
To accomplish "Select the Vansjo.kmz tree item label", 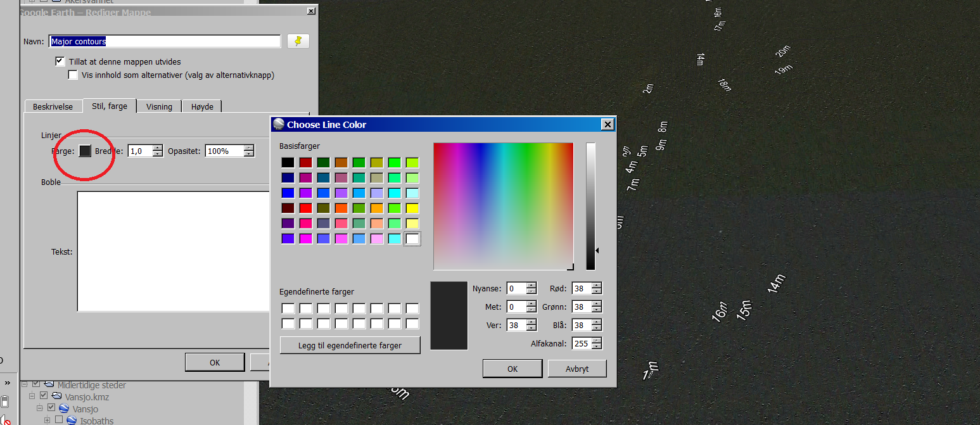I will click(87, 396).
